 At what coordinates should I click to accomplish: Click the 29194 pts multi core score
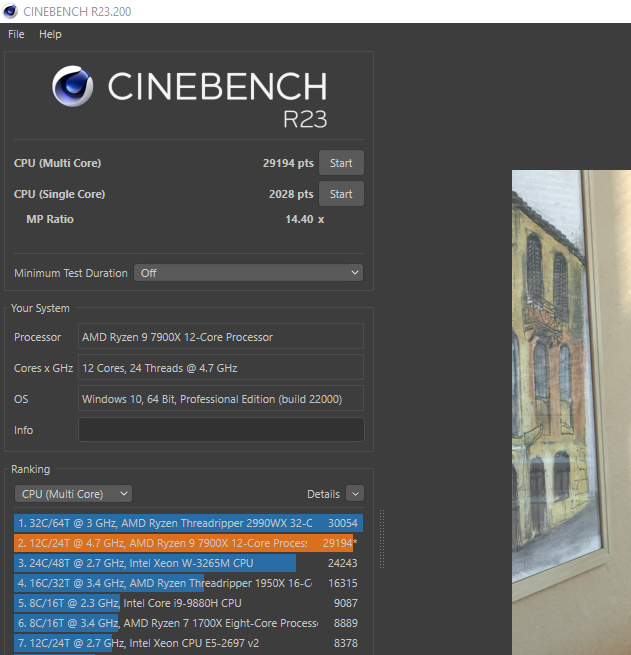pyautogui.click(x=288, y=163)
